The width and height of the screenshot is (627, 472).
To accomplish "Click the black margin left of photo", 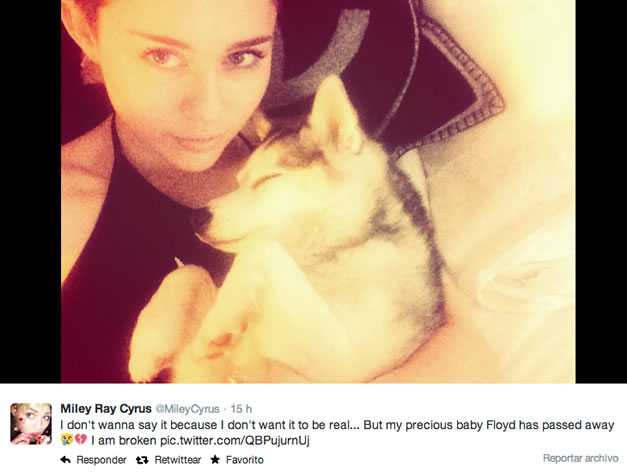I will 30,191.
